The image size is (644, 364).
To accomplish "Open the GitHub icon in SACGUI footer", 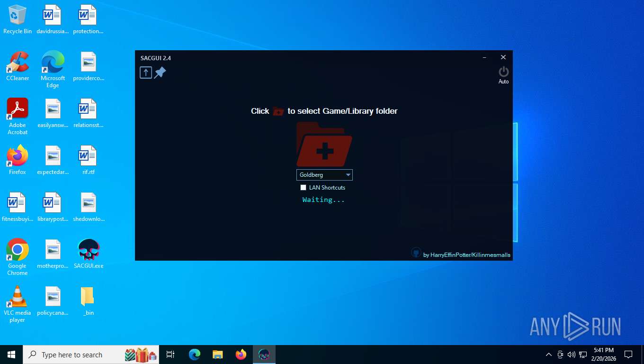I will coord(416,253).
